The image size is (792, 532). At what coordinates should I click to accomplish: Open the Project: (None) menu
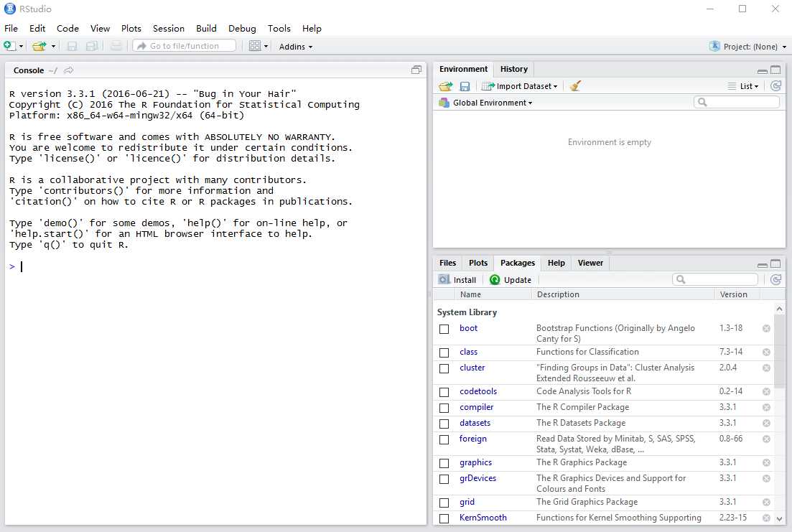click(x=748, y=47)
